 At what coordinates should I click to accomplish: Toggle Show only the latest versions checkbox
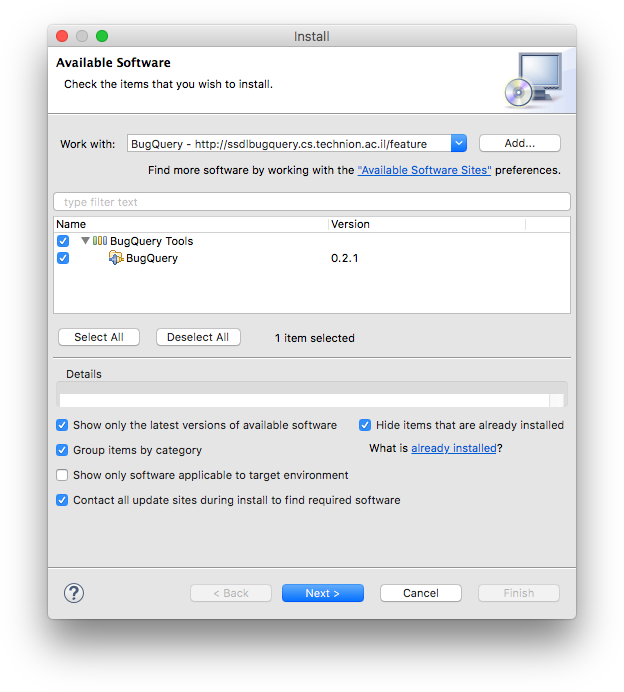point(62,425)
